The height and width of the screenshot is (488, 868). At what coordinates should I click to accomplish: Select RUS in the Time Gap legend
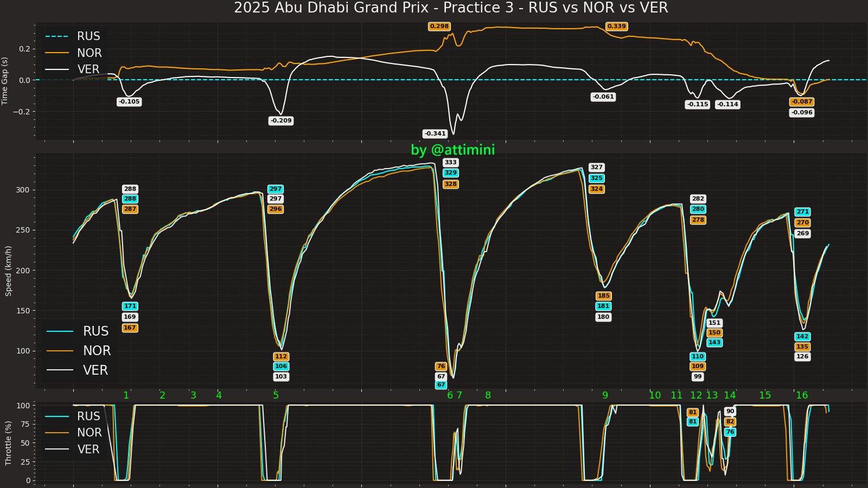(73, 36)
